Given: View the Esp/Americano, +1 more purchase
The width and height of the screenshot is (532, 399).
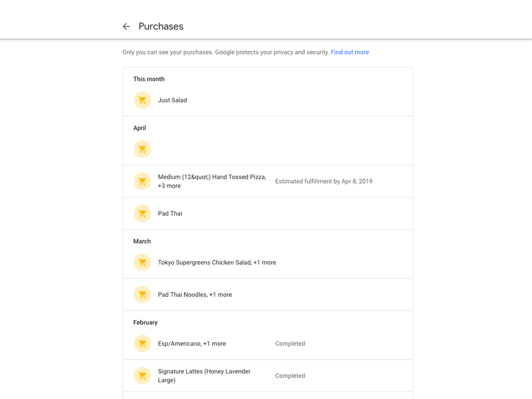Looking at the screenshot, I should coord(192,343).
